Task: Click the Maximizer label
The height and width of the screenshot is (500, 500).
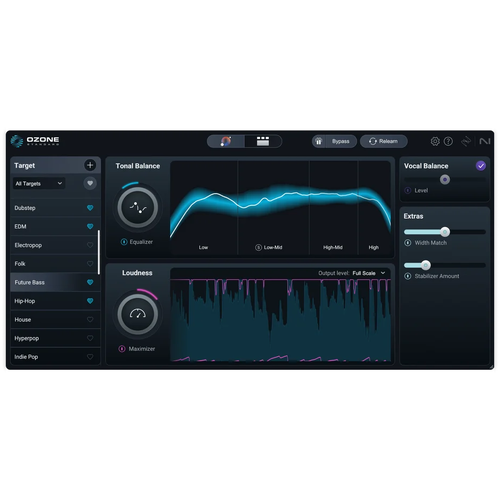Action: tap(142, 349)
